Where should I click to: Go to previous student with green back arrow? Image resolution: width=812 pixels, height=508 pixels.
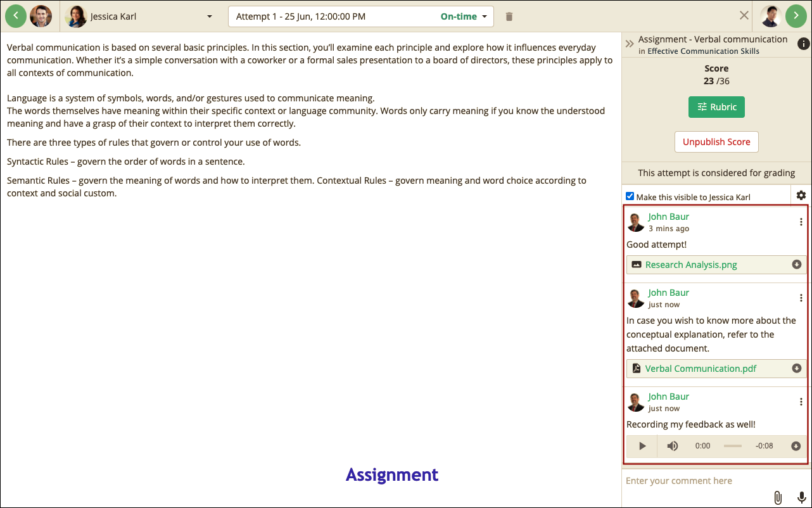(16, 16)
